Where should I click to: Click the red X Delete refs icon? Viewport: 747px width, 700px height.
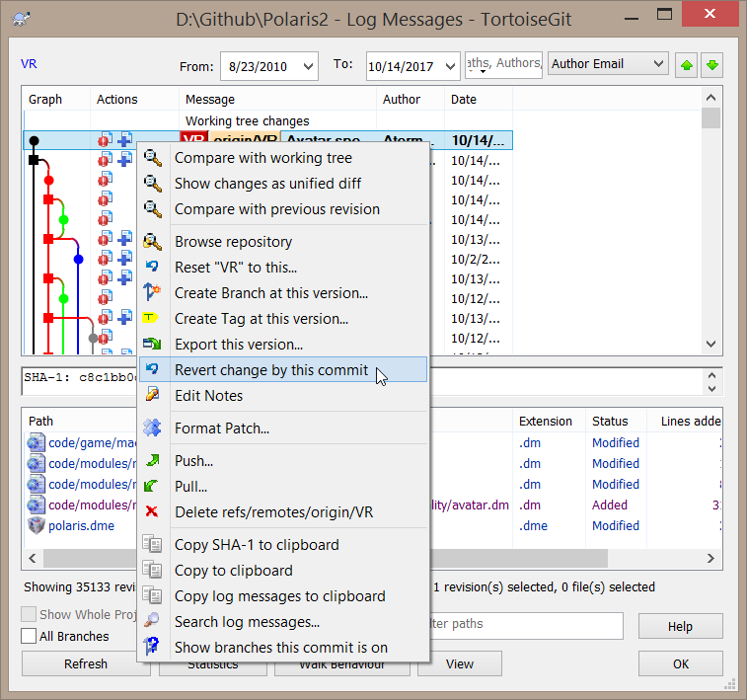click(x=152, y=511)
